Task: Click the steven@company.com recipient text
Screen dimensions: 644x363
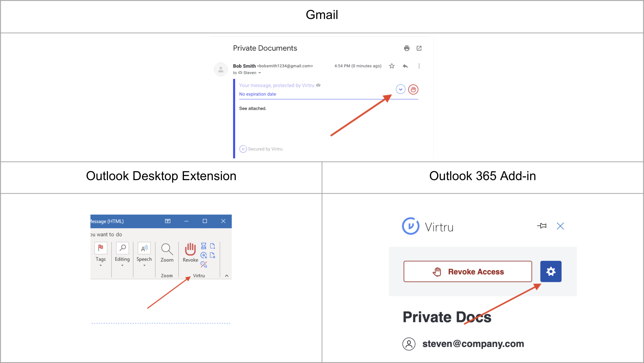Action: coord(473,344)
